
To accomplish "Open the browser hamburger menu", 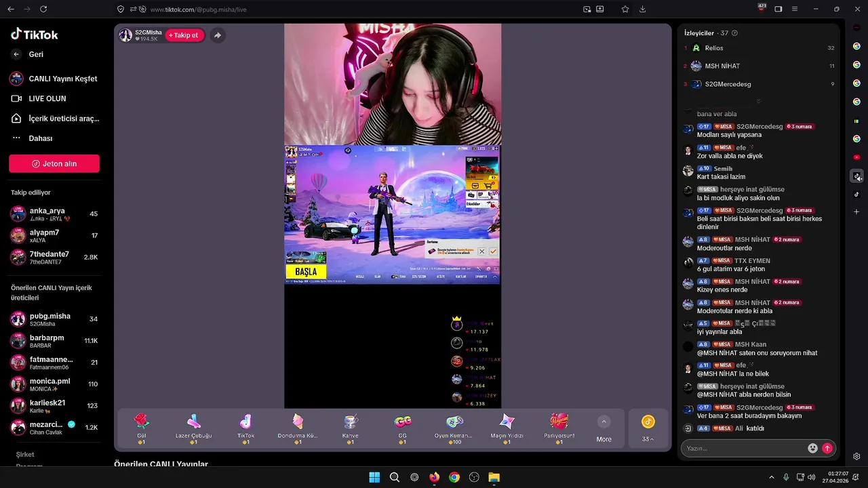I will (x=795, y=9).
